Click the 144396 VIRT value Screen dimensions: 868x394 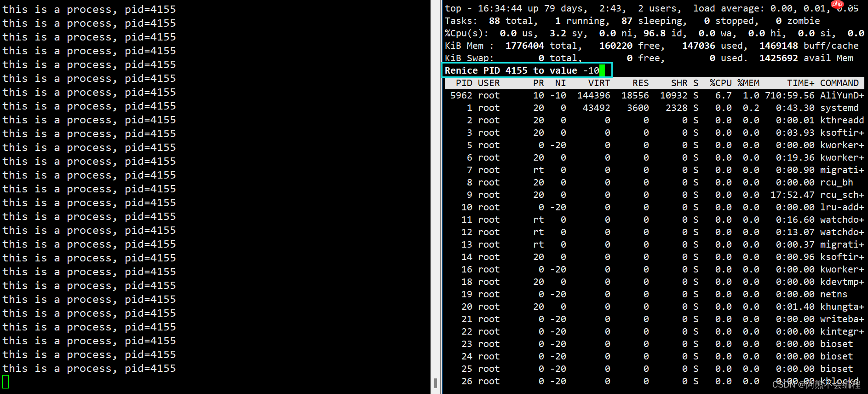click(x=594, y=95)
